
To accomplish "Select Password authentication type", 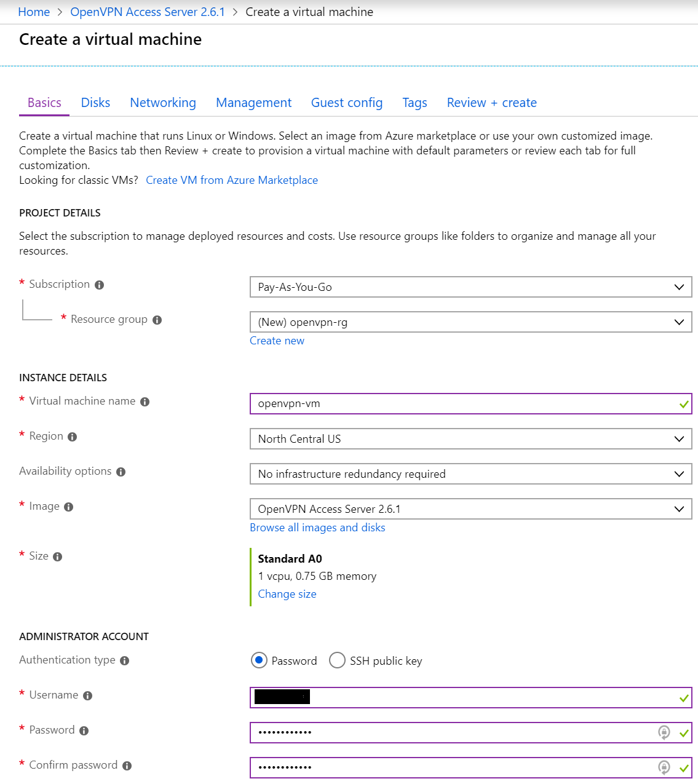I will (x=260, y=660).
